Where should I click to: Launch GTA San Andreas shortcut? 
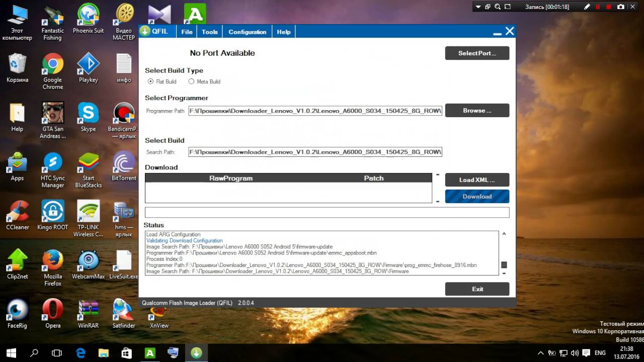(52, 122)
